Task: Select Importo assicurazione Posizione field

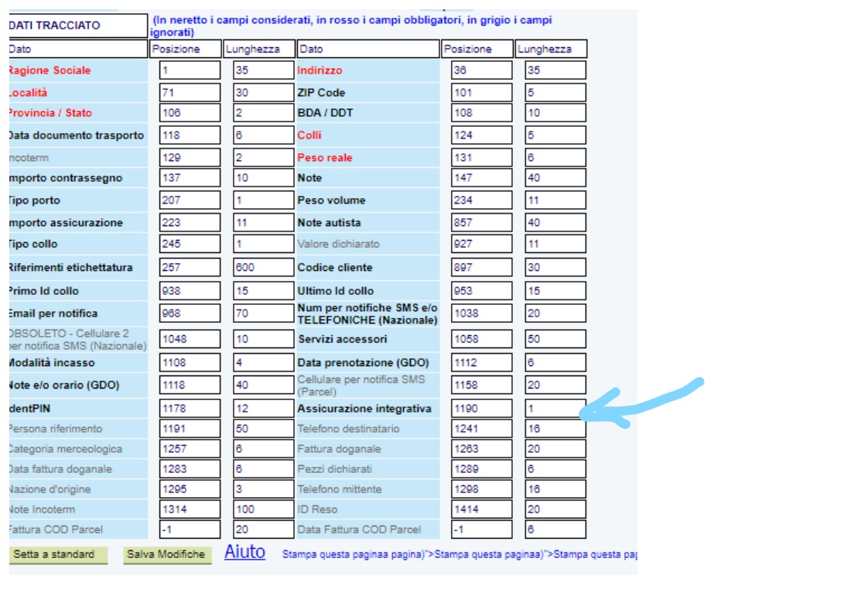Action: 190,223
